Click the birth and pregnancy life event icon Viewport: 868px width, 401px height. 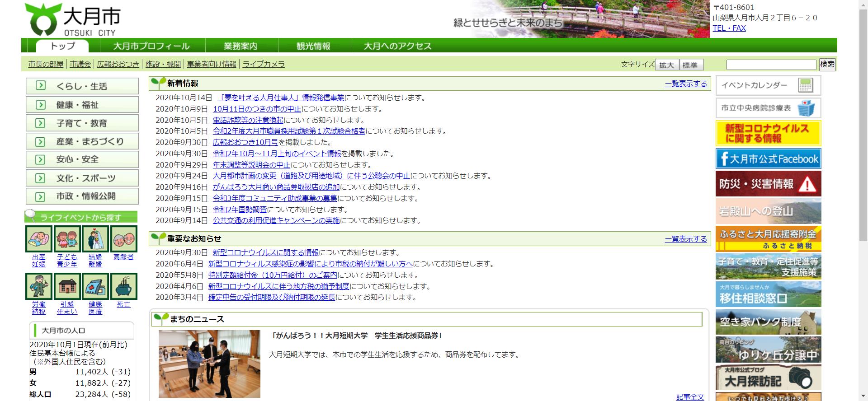[x=39, y=239]
